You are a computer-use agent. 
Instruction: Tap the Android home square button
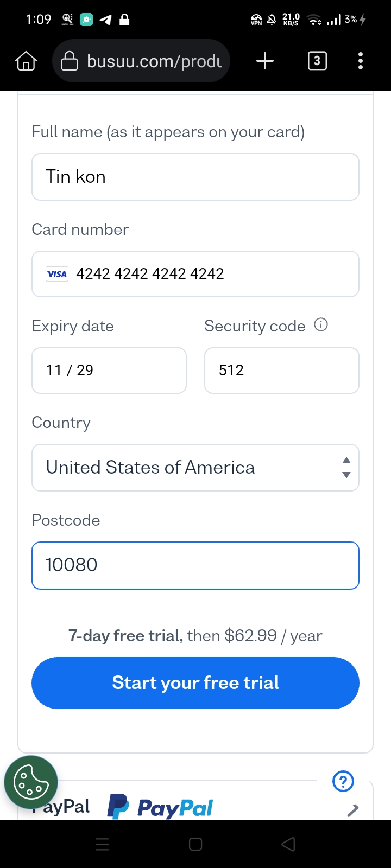tap(195, 844)
